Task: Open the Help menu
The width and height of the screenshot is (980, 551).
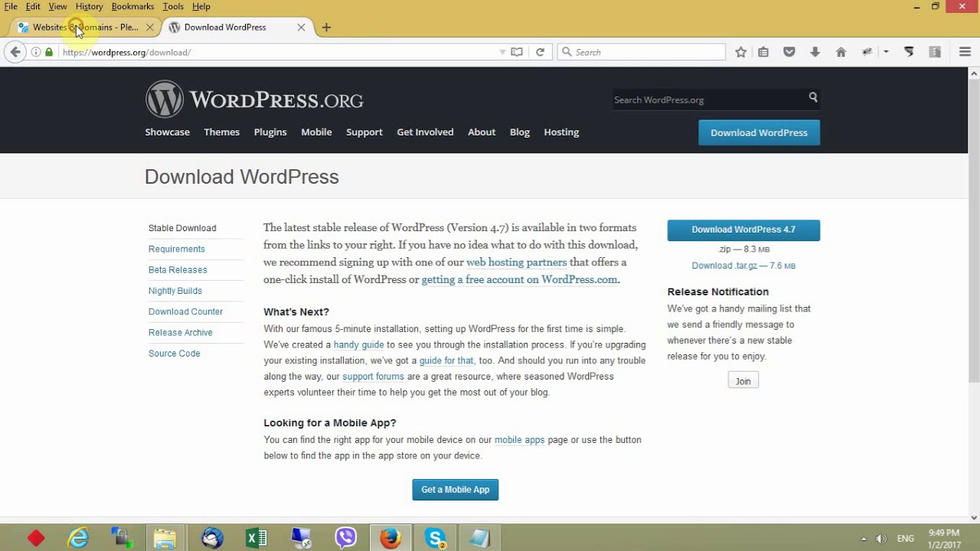Action: coord(201,6)
